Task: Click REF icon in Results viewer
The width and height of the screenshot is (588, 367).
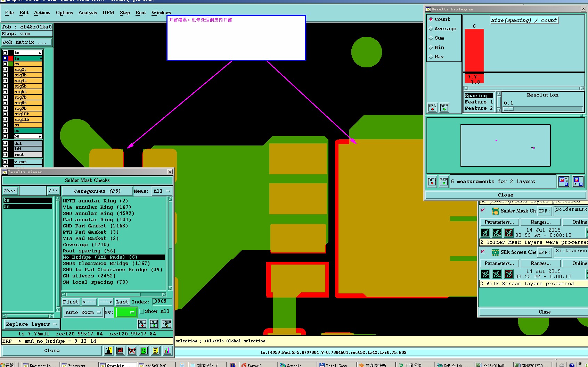Action: [x=154, y=324]
